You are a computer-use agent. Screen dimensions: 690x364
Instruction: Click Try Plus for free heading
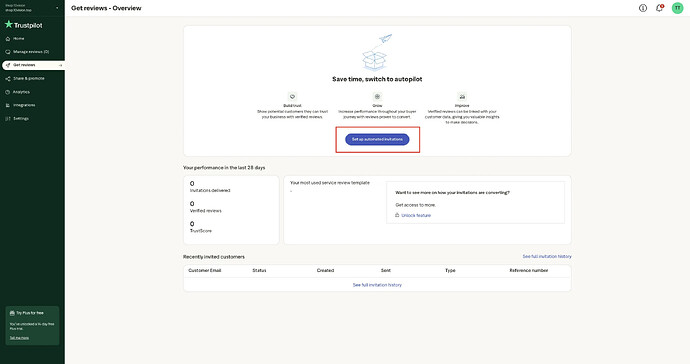click(30, 313)
